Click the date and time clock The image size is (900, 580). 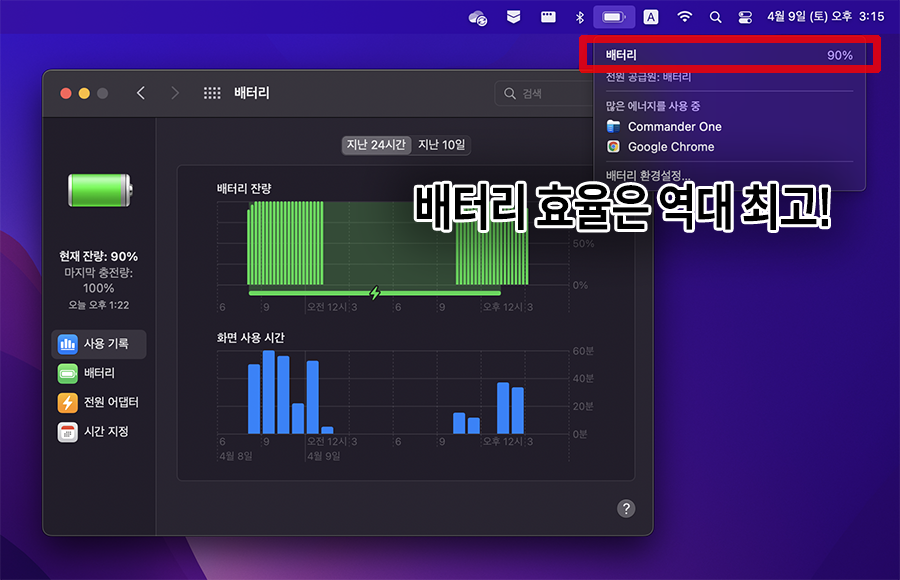825,17
